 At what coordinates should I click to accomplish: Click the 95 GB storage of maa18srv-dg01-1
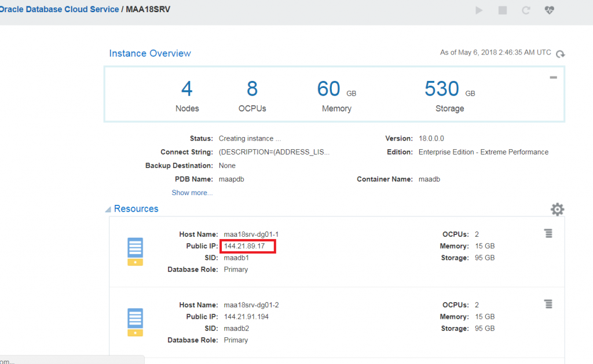coord(485,258)
